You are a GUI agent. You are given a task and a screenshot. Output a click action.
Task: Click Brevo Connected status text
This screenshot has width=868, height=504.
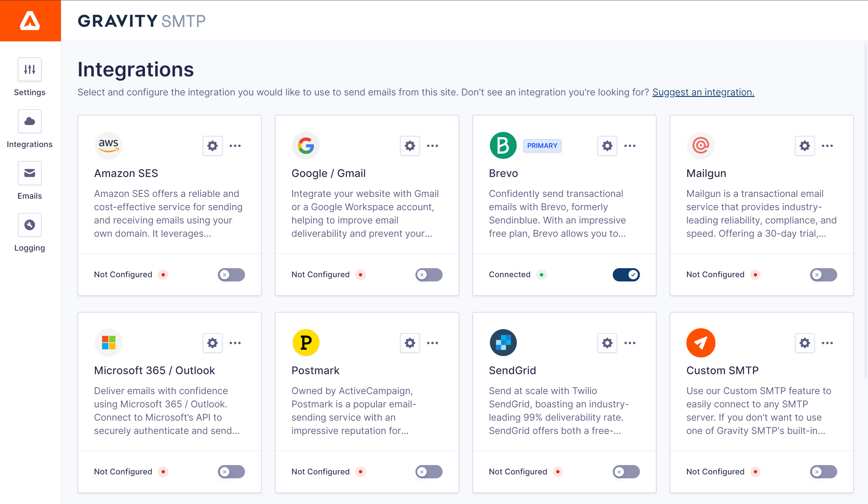(x=510, y=274)
